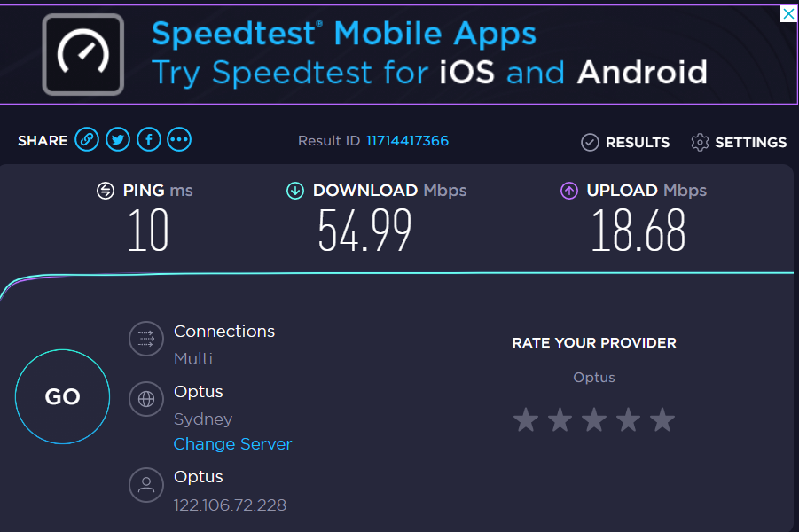Rate provider three stars

coord(594,419)
